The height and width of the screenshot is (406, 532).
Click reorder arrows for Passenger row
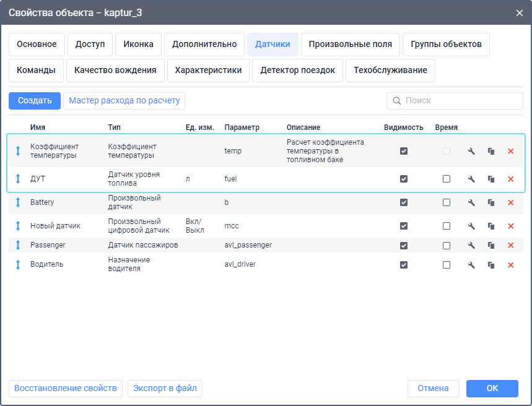pyautogui.click(x=18, y=245)
